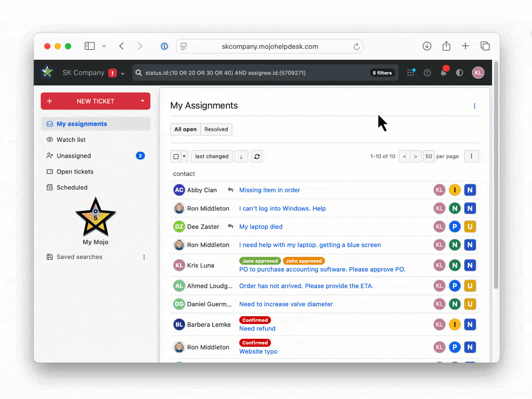Toggle the Safari sidebar button
The width and height of the screenshot is (532, 399).
click(89, 46)
